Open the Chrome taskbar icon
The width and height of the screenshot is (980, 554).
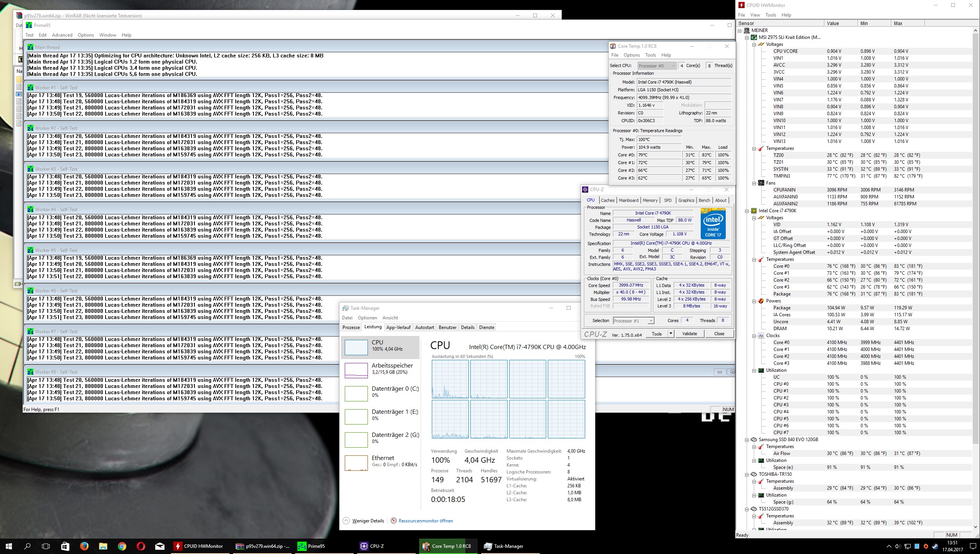[x=122, y=546]
